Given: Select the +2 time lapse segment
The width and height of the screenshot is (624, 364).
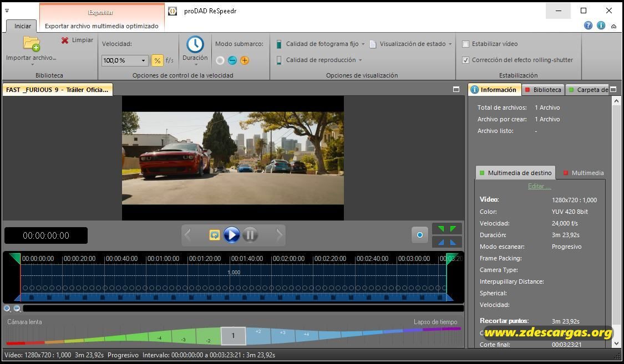Looking at the screenshot, I should pyautogui.click(x=258, y=335).
